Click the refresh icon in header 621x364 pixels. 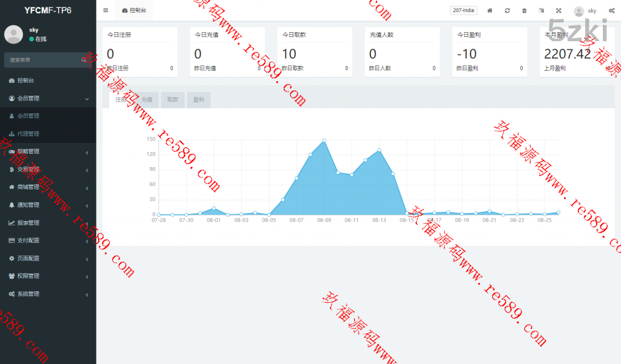pos(507,10)
